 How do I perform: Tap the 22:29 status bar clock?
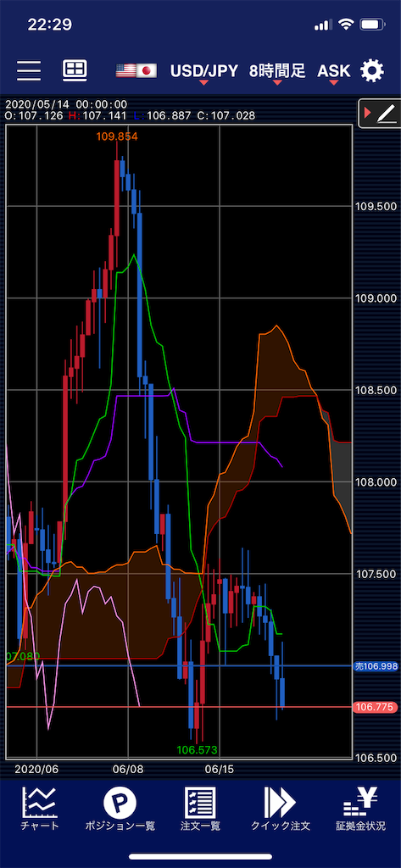[x=49, y=25]
